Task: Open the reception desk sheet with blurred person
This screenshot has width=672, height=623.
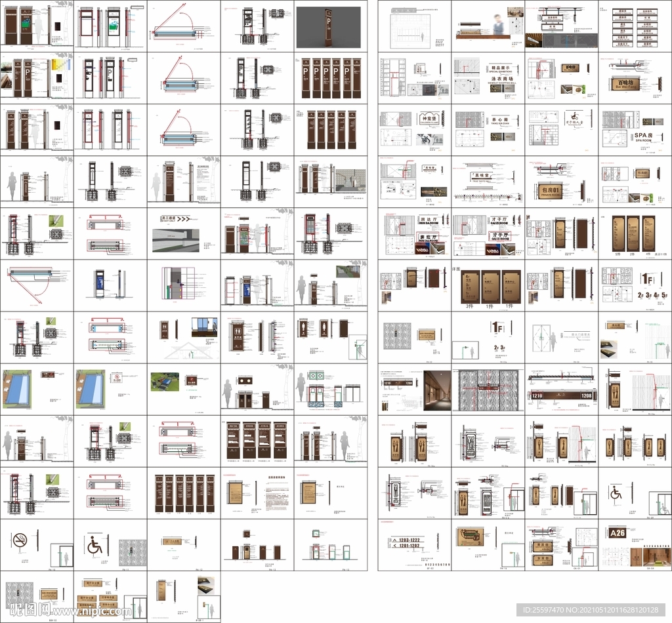Action: [488, 26]
